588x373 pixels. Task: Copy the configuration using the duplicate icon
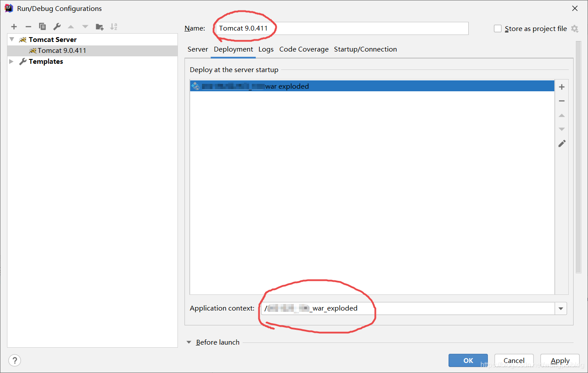click(42, 27)
